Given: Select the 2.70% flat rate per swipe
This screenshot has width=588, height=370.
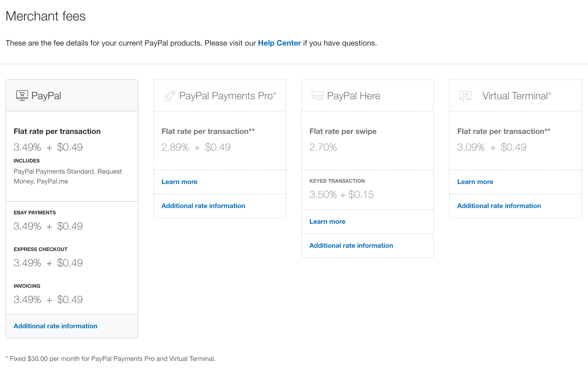Looking at the screenshot, I should tap(323, 147).
